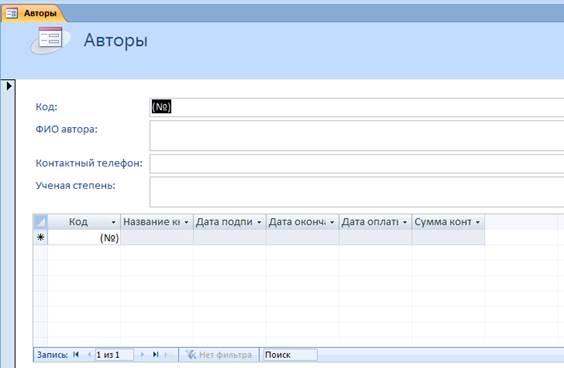Click the current record number box 1 из 1
564x368 pixels.
[x=114, y=355]
